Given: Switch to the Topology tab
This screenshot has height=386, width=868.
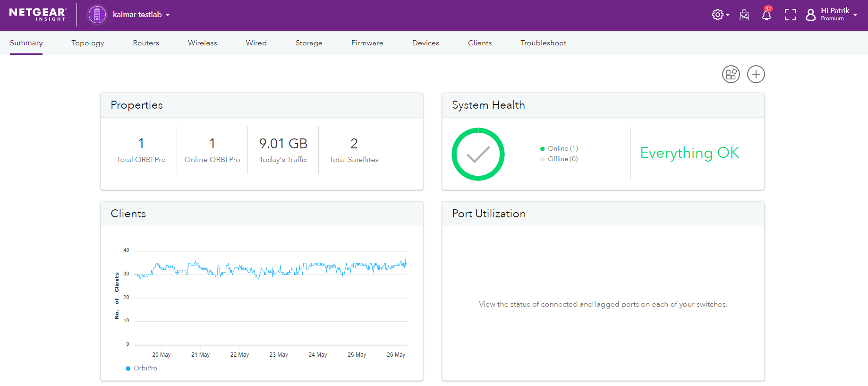Looking at the screenshot, I should [88, 43].
